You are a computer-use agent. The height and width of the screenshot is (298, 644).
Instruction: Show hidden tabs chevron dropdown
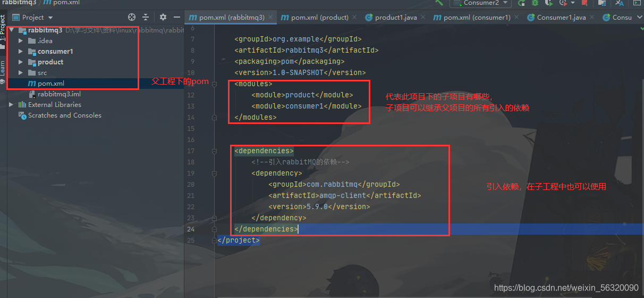point(639,17)
